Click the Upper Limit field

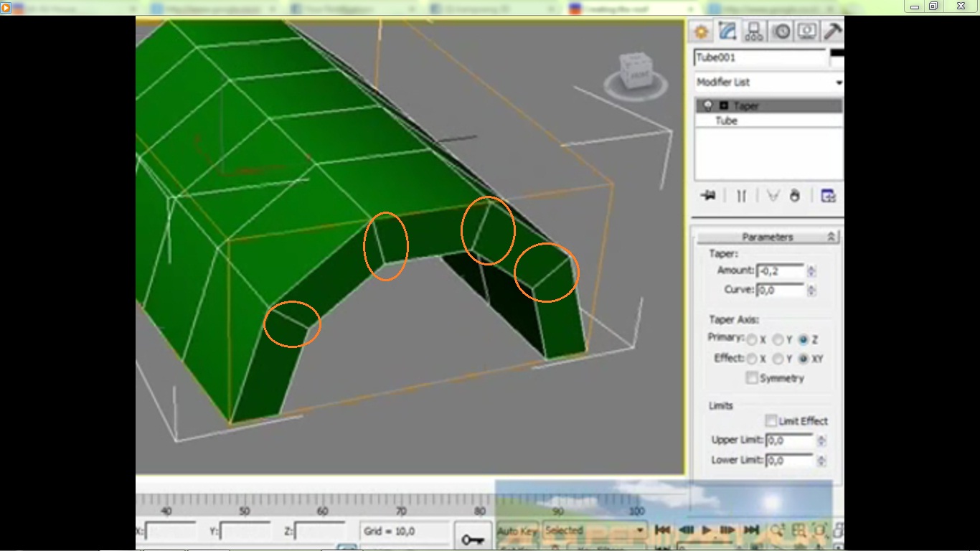[x=790, y=440]
